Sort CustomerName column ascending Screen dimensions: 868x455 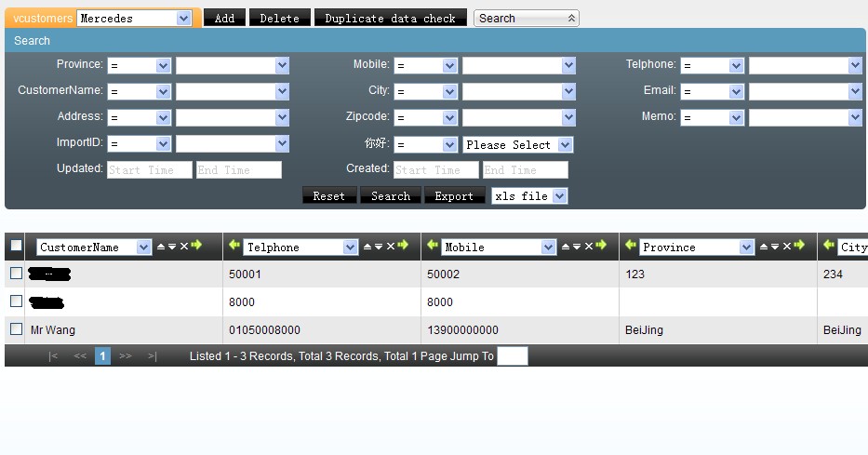coord(160,247)
